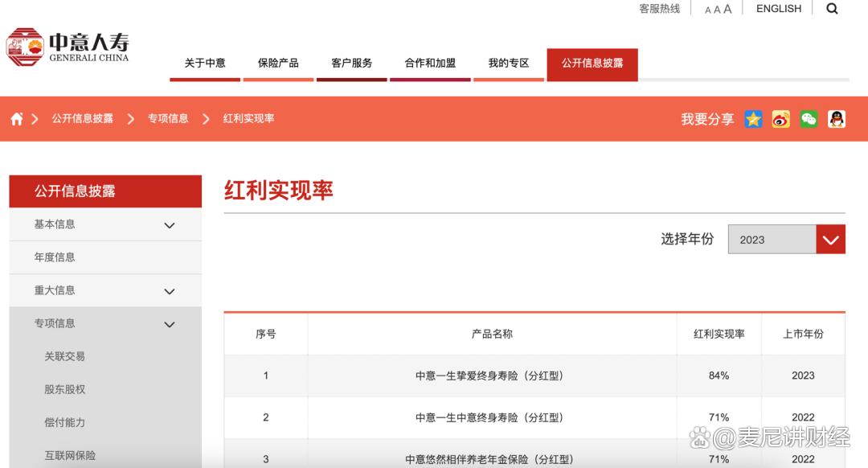Click the Generali China logo
The width and height of the screenshot is (868, 468).
[68, 47]
